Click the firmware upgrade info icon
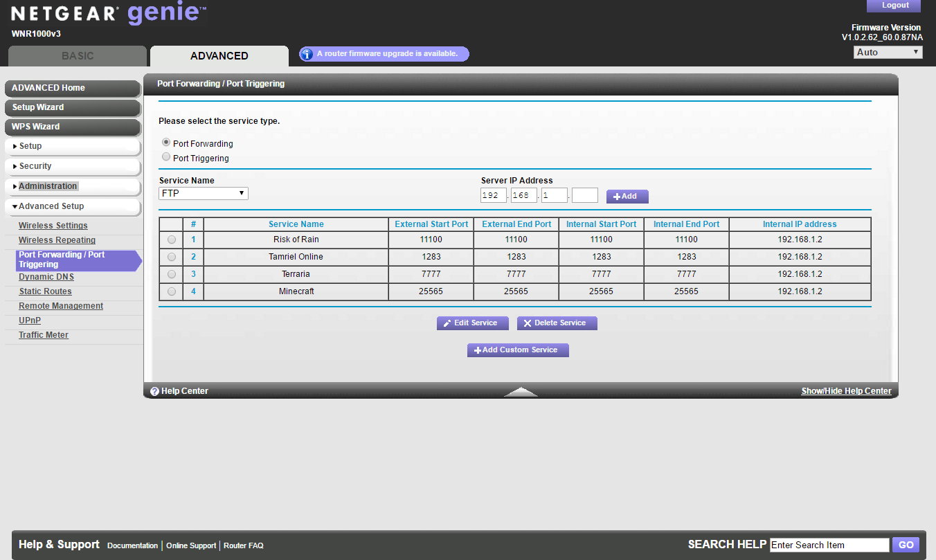Image resolution: width=936 pixels, height=560 pixels. point(307,54)
